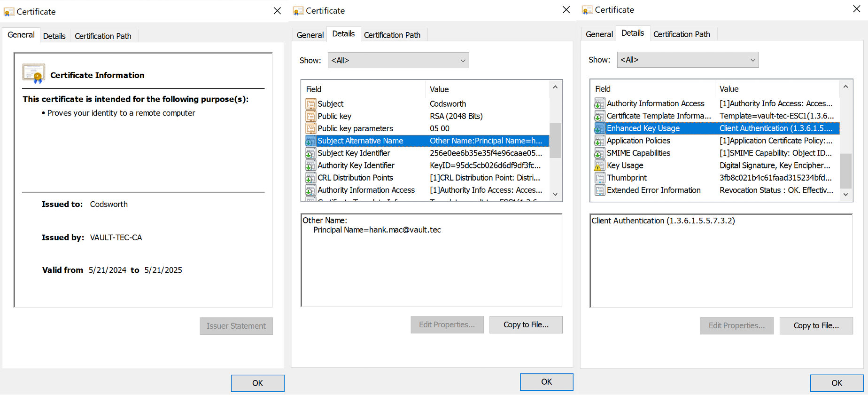Open the Show dropdown in the middle dialog
The image size is (868, 395).
pyautogui.click(x=398, y=60)
